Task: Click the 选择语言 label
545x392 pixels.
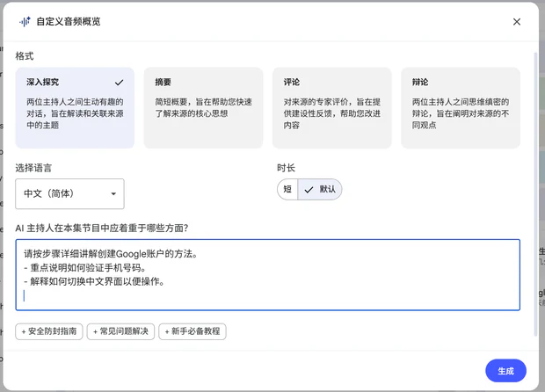Action: click(x=33, y=168)
